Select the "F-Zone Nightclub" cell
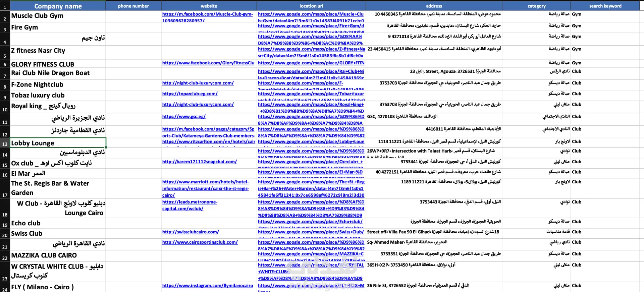Viewport: 644px width, 292px height. click(58, 84)
